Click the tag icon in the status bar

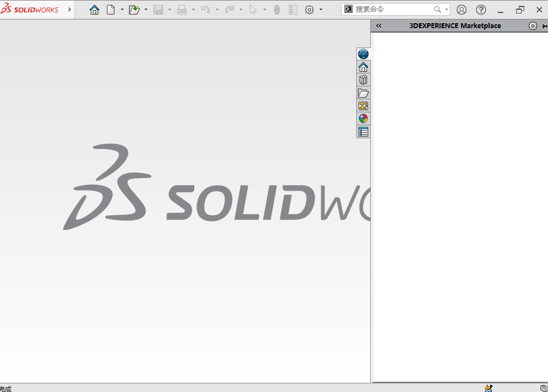(x=543, y=387)
